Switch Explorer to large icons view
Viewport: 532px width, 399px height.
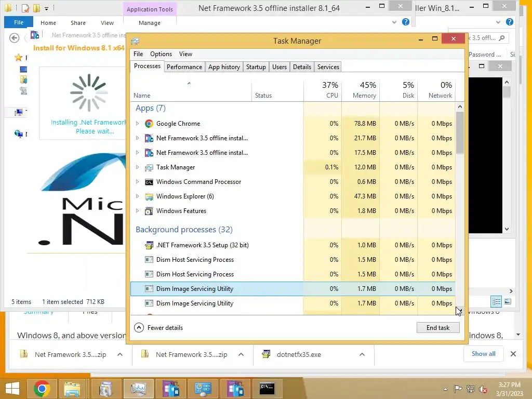pyautogui.click(x=508, y=301)
